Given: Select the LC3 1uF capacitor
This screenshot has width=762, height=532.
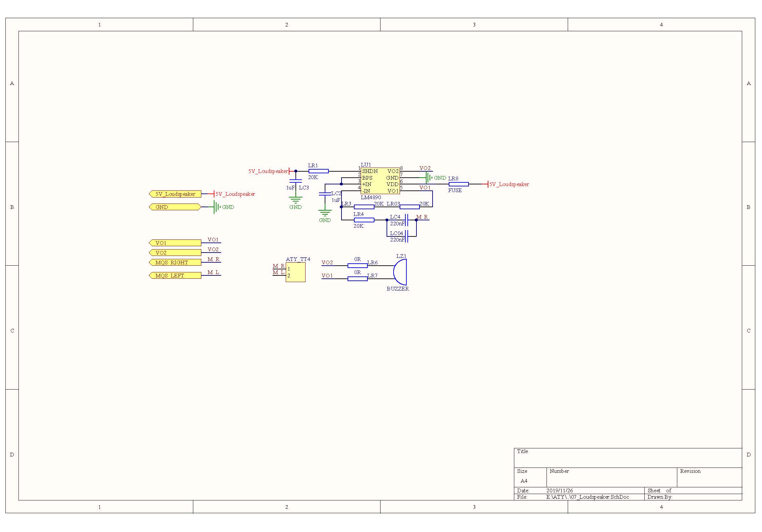Looking at the screenshot, I should (x=295, y=181).
